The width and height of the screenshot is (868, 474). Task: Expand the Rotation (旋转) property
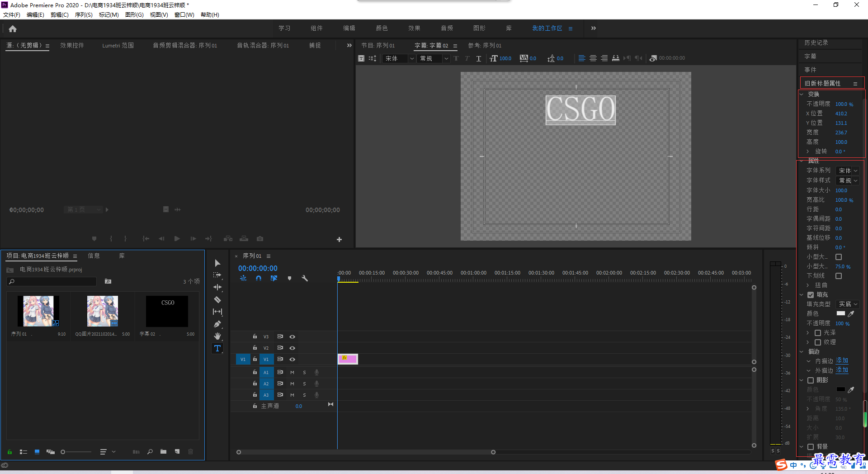tap(808, 152)
